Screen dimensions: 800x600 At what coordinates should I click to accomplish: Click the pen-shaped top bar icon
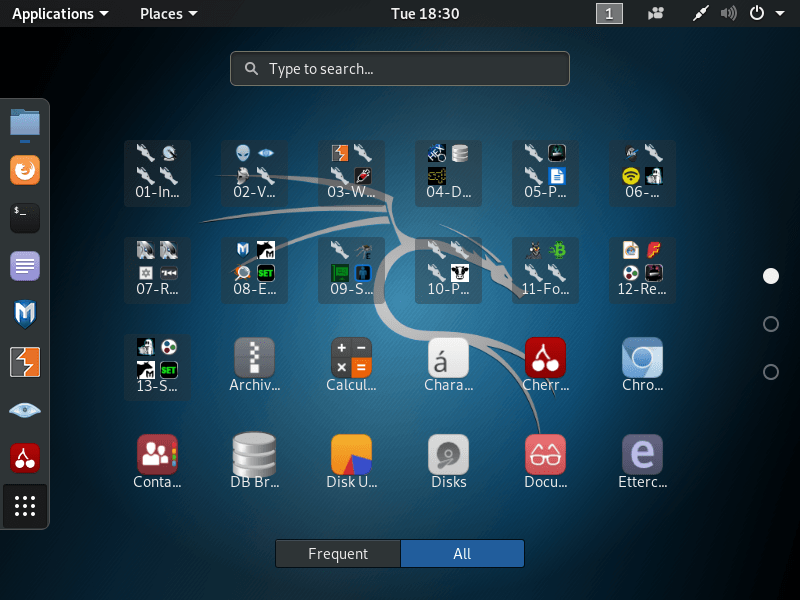point(701,13)
